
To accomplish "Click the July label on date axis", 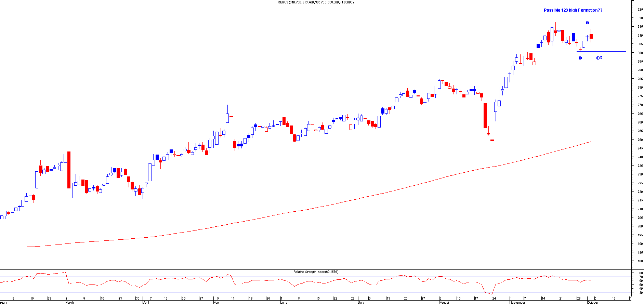I will point(362,302).
